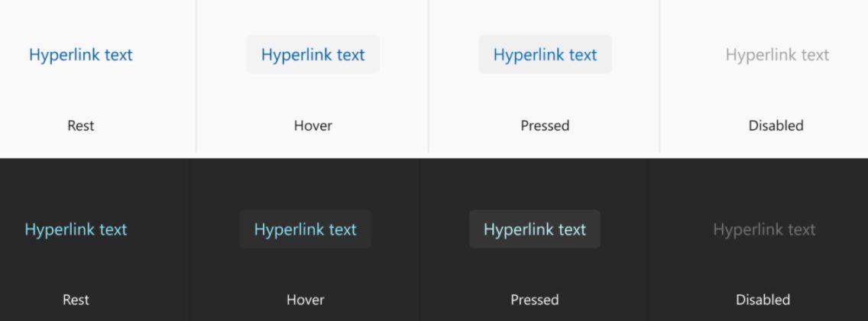Click the light theme Disabled hyperlink text
Viewport: 868px width, 321px height.
[x=777, y=55]
